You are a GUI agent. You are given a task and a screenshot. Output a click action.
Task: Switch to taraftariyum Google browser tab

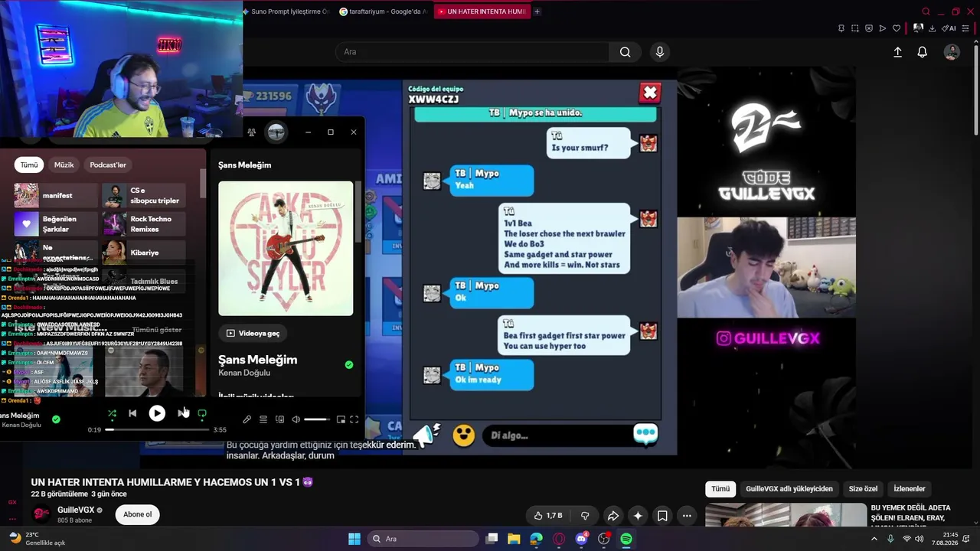tap(384, 11)
